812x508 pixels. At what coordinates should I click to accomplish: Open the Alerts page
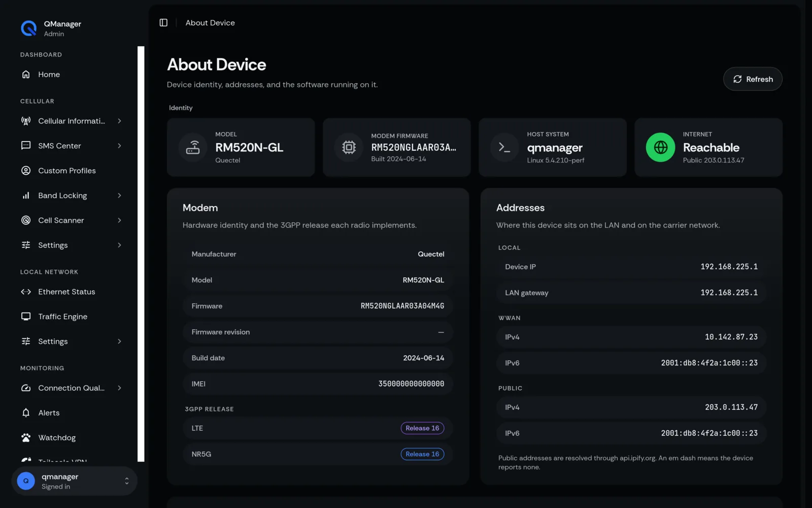[x=74, y=413]
